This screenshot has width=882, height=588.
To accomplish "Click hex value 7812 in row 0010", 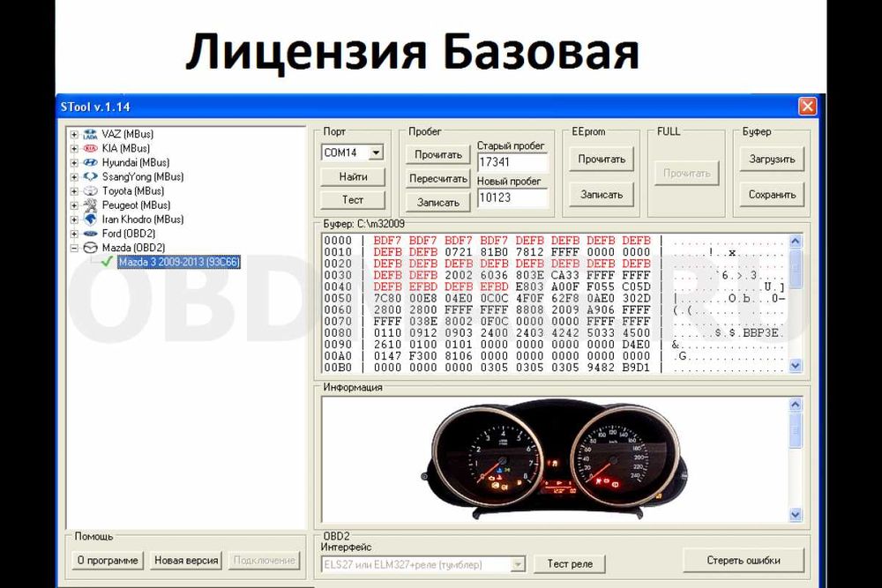I will [x=529, y=252].
